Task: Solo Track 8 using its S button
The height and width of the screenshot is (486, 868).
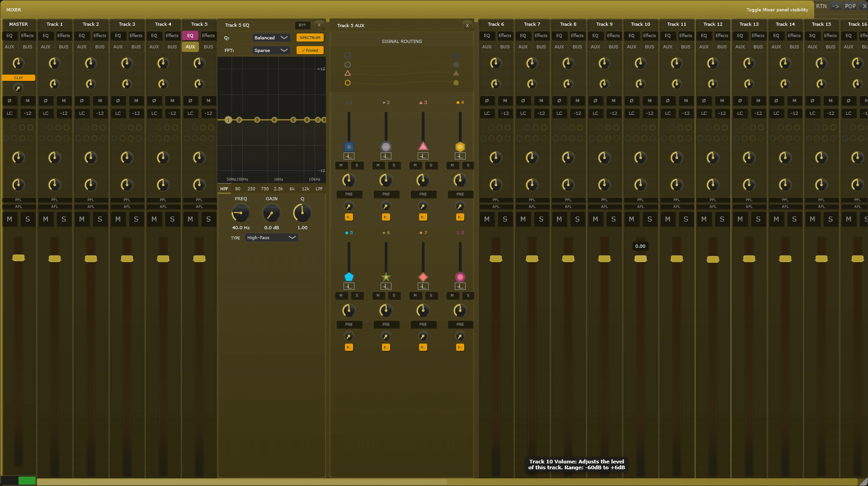Action: (x=577, y=219)
